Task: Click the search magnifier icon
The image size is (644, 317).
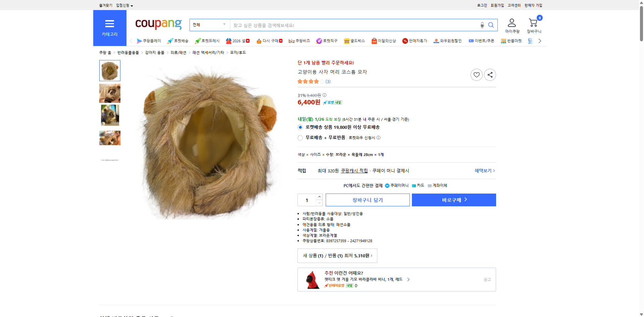Action: (491, 25)
